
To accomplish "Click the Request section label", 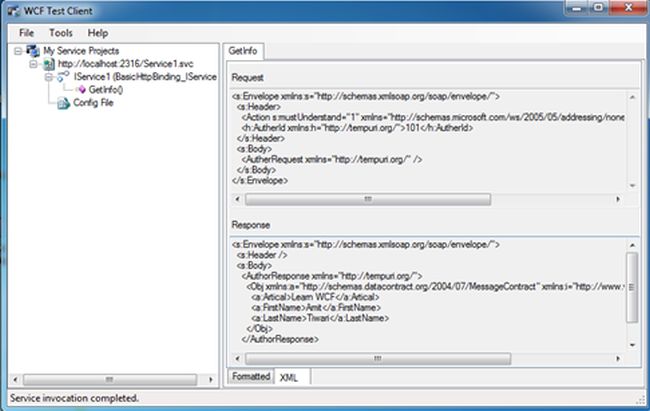I will [x=247, y=78].
